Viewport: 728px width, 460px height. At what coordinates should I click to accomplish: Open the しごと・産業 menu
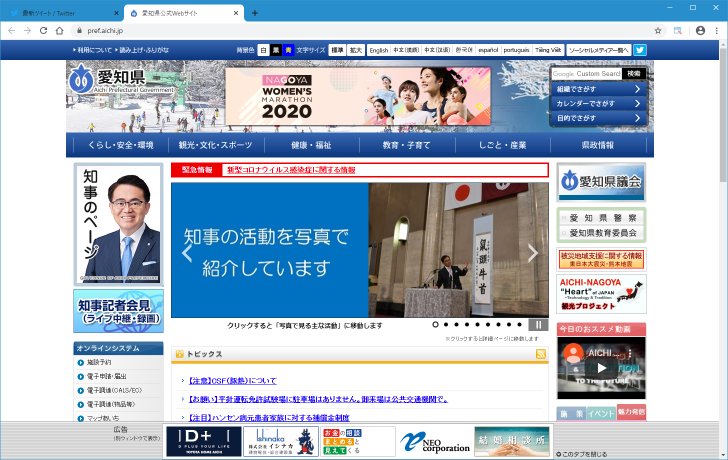tap(503, 145)
